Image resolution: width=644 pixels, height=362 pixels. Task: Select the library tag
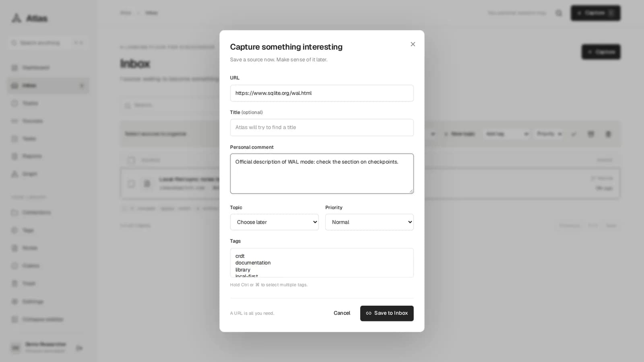click(243, 269)
